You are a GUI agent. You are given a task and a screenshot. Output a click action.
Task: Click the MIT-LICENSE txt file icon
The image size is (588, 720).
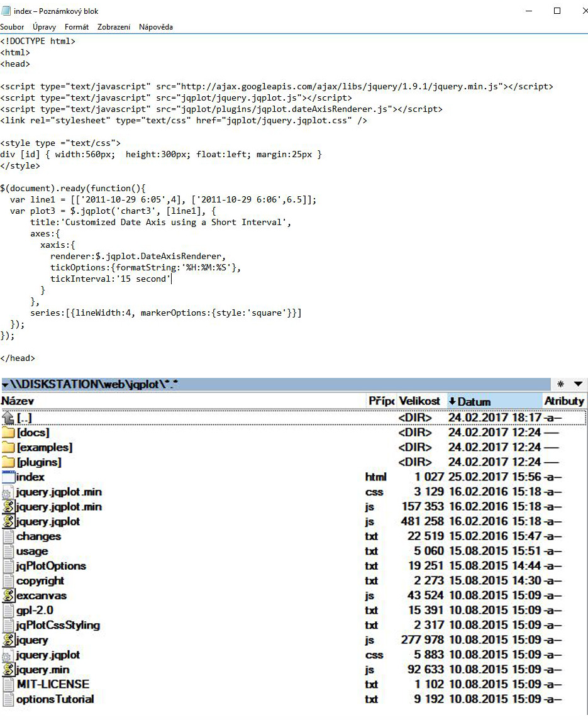(8, 685)
